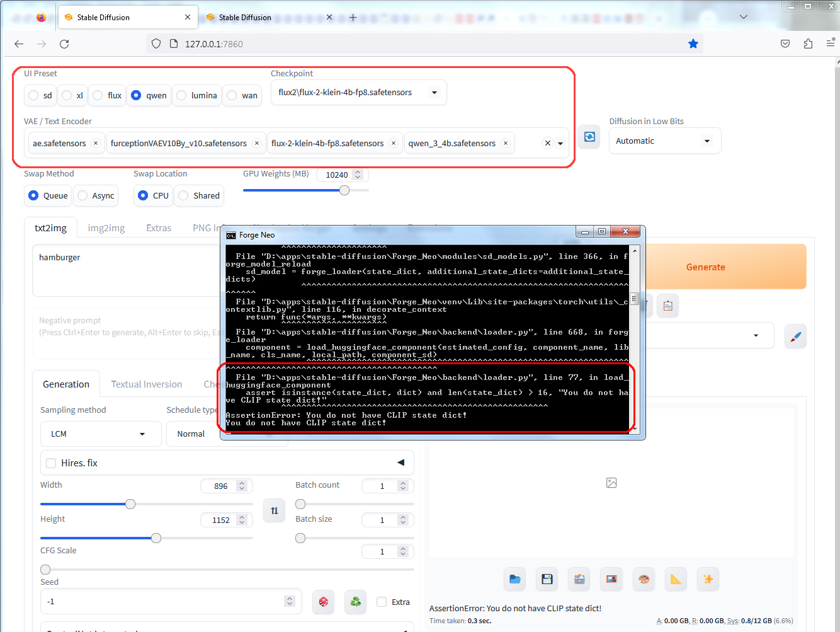
Task: Click the Generate button
Action: coord(705,267)
